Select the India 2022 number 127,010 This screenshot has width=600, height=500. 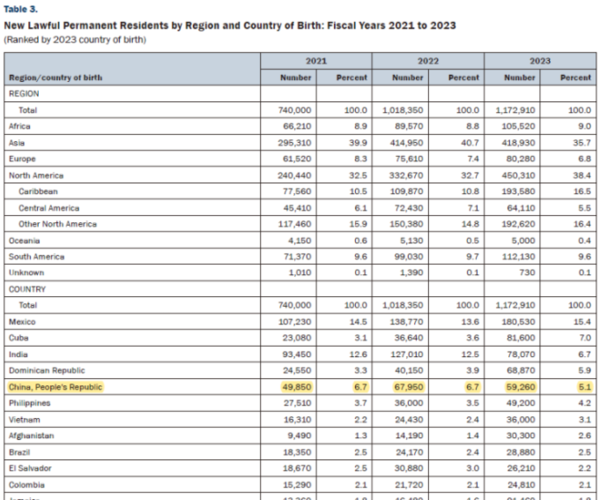[407, 354]
